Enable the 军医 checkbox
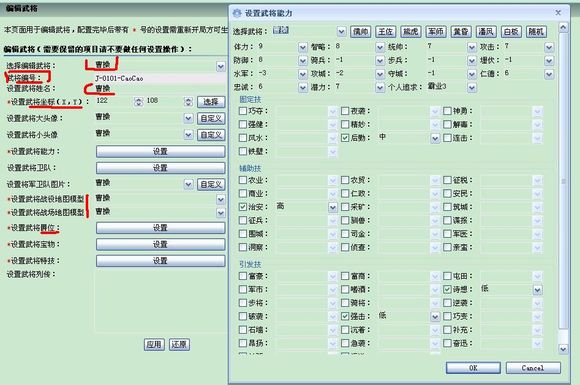This screenshot has height=385, width=580. (x=447, y=234)
